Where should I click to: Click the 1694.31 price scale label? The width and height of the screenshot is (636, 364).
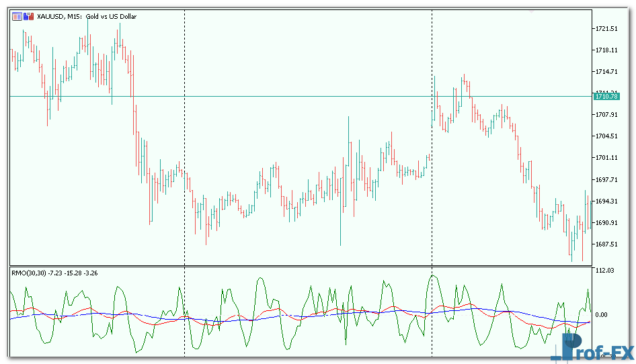(606, 201)
